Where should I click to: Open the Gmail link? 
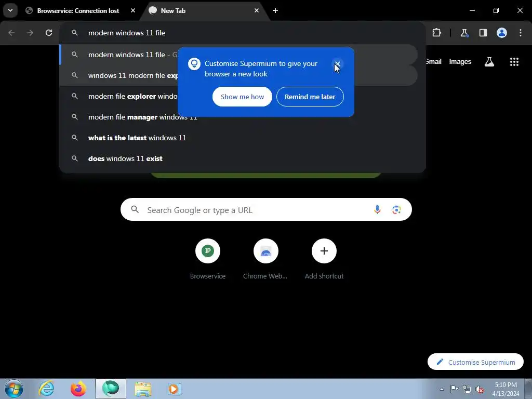(433, 61)
